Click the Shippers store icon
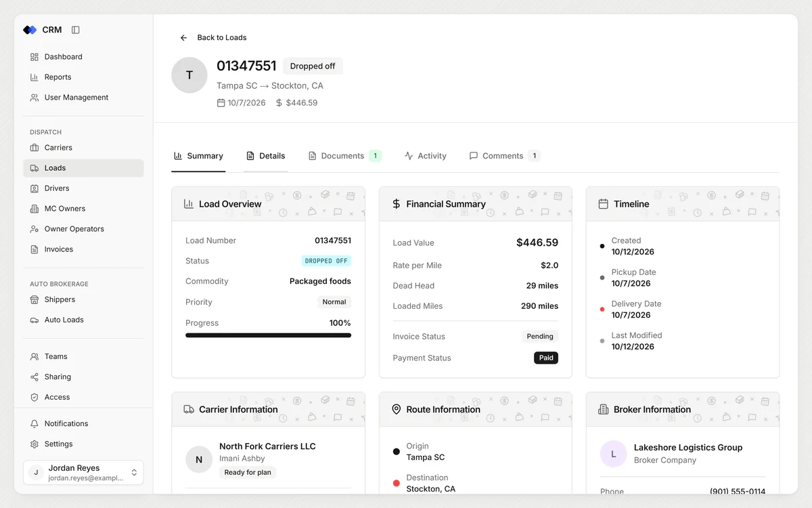The image size is (812, 508). coord(35,299)
